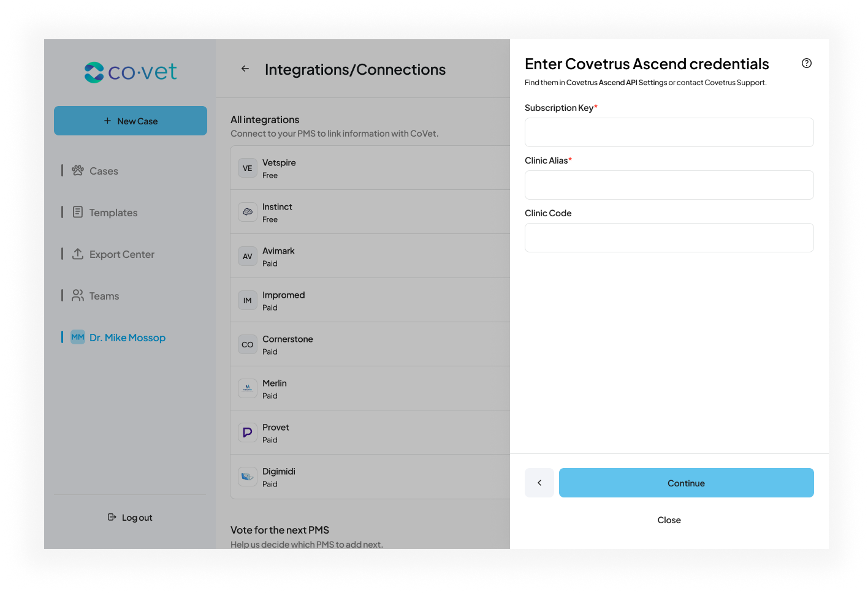Click the New Case button
Screen dimensions: 868x593
pos(131,121)
